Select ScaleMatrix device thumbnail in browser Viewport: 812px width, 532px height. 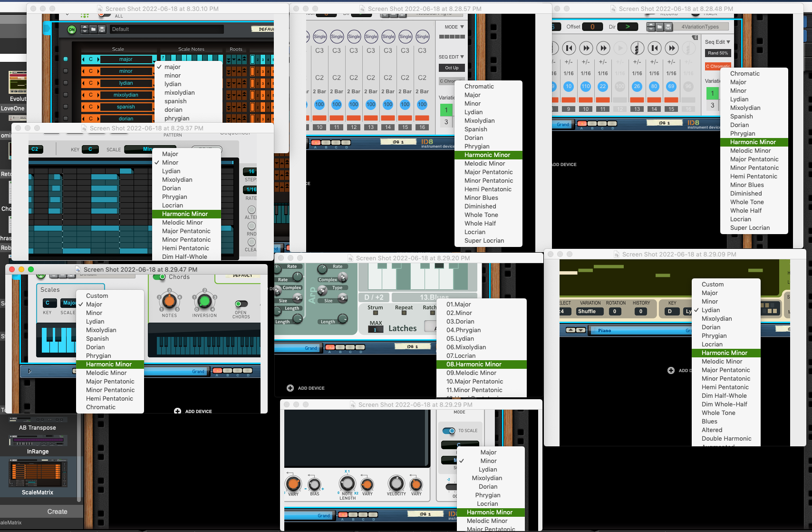pos(38,473)
